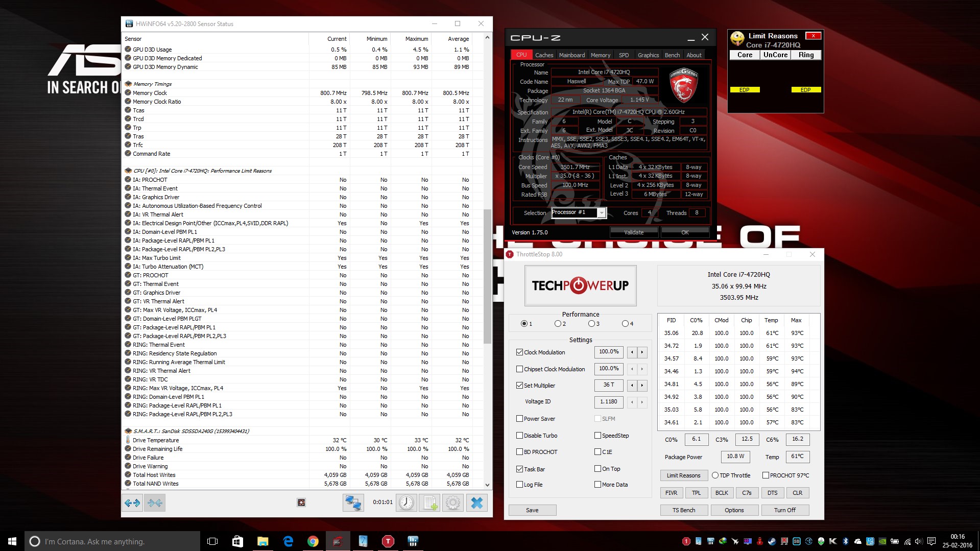Open Windows Store from taskbar

(237, 541)
